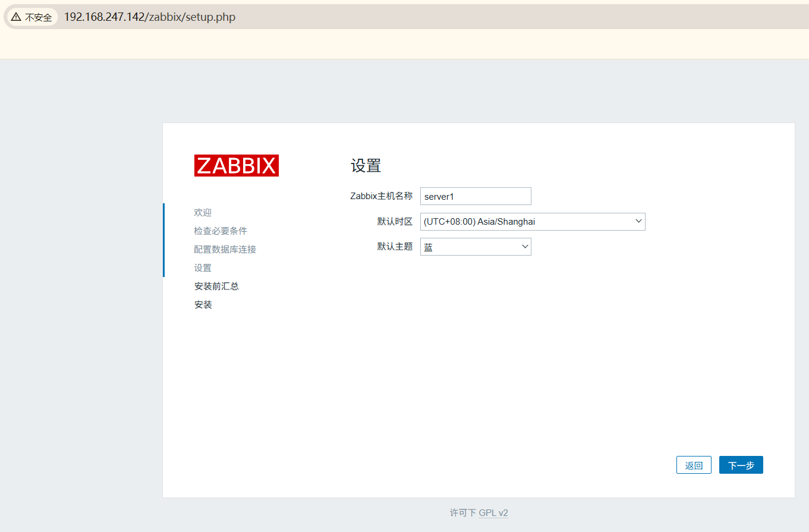Viewport: 809px width, 532px height.
Task: Click the not-secure warning triangle icon
Action: coord(16,17)
